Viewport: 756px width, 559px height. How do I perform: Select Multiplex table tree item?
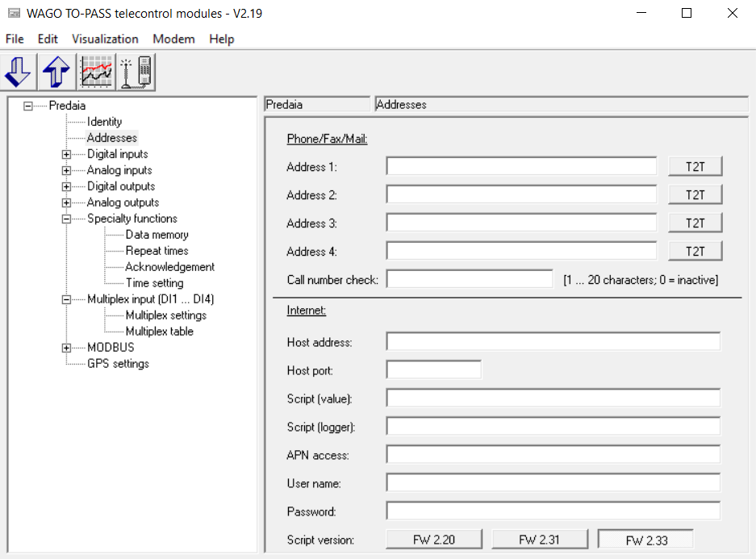pyautogui.click(x=160, y=332)
